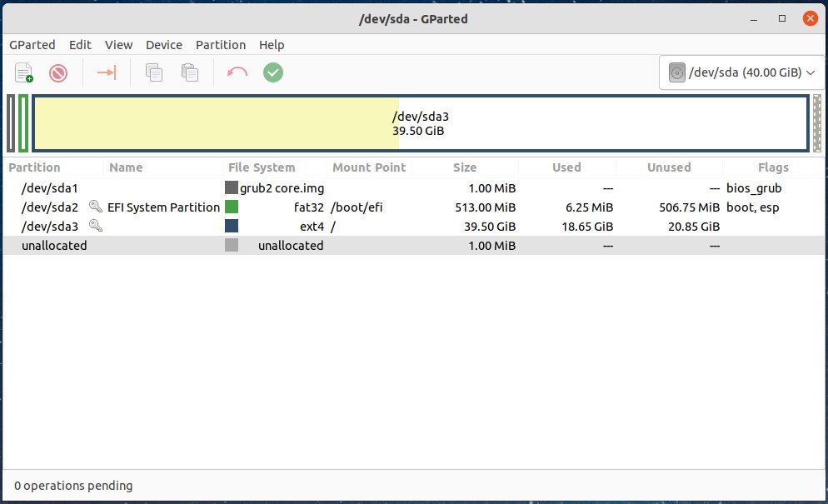This screenshot has width=828, height=504.
Task: Click the grub2 core.img file system text
Action: click(282, 188)
